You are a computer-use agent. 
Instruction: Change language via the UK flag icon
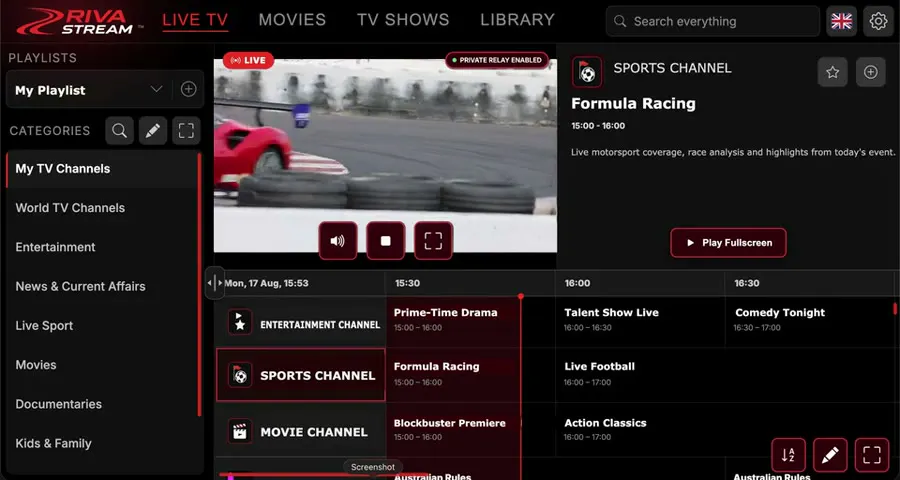pos(841,21)
